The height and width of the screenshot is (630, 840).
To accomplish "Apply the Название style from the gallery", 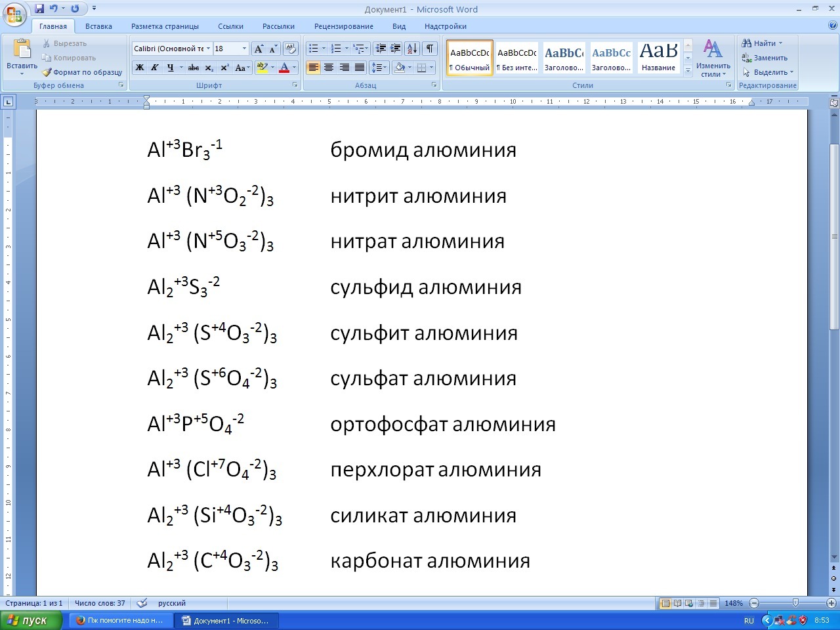I will point(658,58).
